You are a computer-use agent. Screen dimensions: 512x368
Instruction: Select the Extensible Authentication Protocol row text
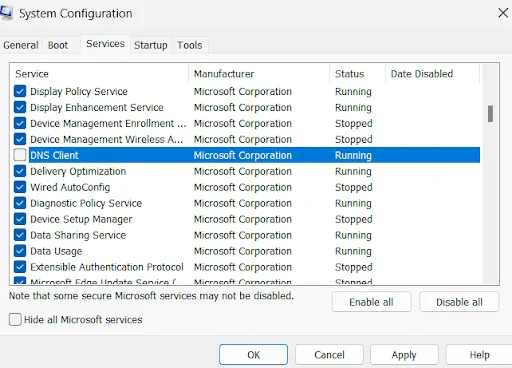(107, 267)
